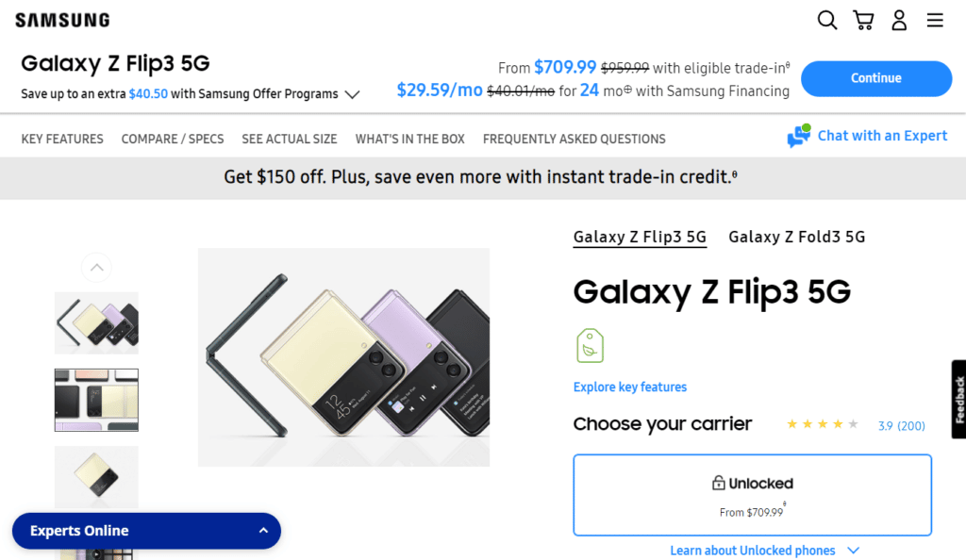
Task: Open the Compare / Specs section
Action: [173, 139]
